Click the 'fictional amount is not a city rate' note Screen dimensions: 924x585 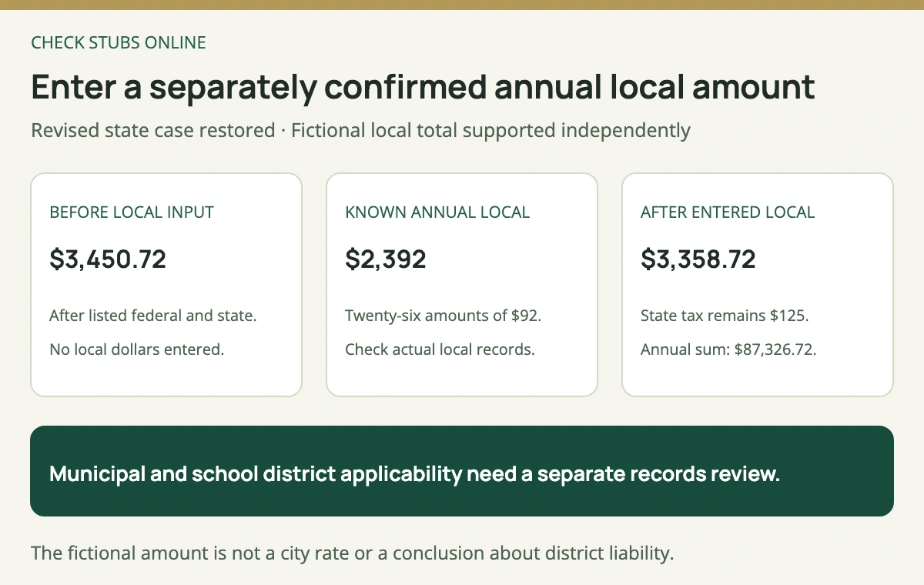point(353,553)
